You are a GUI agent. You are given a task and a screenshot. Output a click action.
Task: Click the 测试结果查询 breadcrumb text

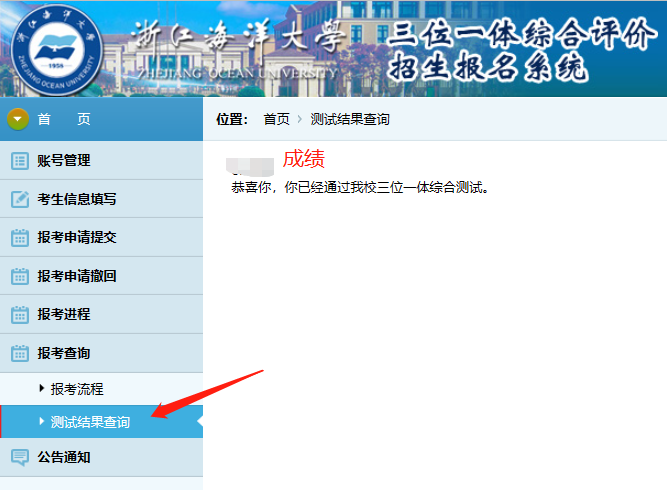(x=349, y=119)
